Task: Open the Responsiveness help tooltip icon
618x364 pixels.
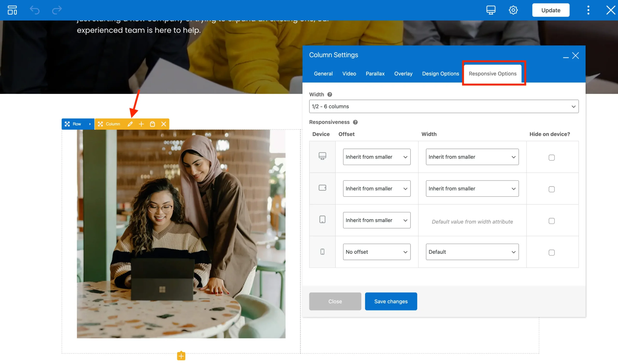Action: coord(355,122)
